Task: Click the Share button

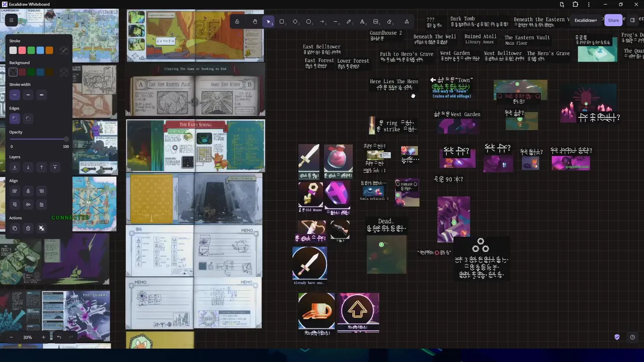Action: coord(613,20)
